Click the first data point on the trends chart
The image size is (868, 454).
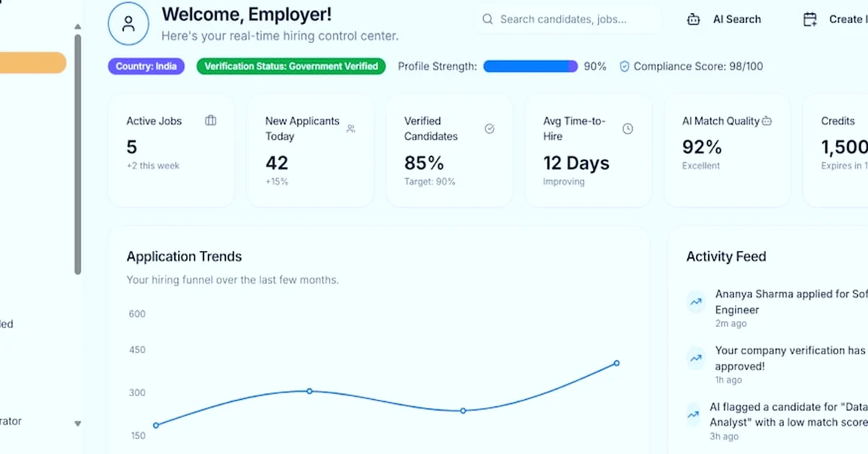[x=156, y=425]
